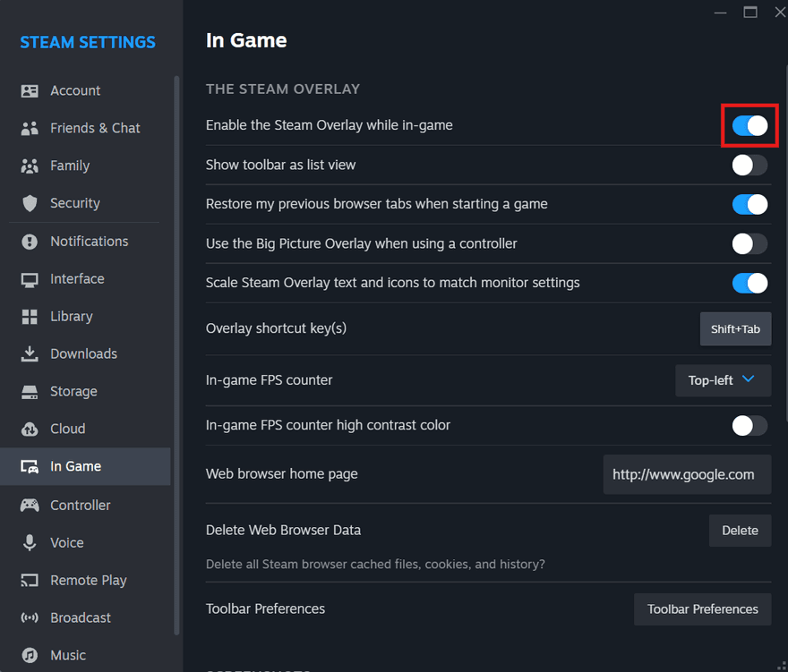The width and height of the screenshot is (788, 672).
Task: Toggle Big Picture Overlay for controller use
Action: 749,243
